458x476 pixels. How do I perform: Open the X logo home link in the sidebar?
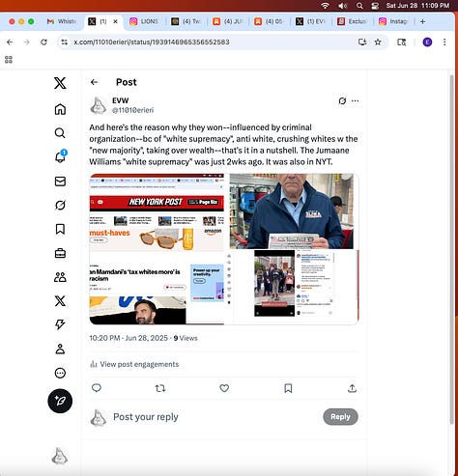pyautogui.click(x=60, y=83)
